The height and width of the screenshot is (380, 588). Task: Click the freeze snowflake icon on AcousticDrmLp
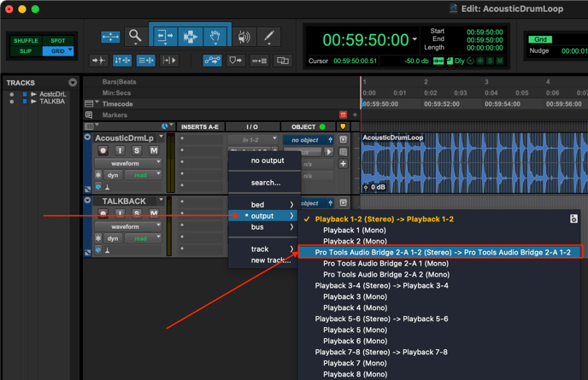[98, 175]
